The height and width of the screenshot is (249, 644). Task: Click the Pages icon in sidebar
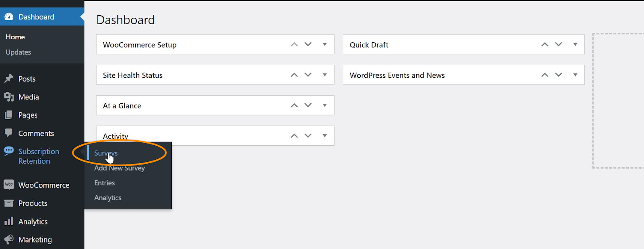(x=9, y=115)
